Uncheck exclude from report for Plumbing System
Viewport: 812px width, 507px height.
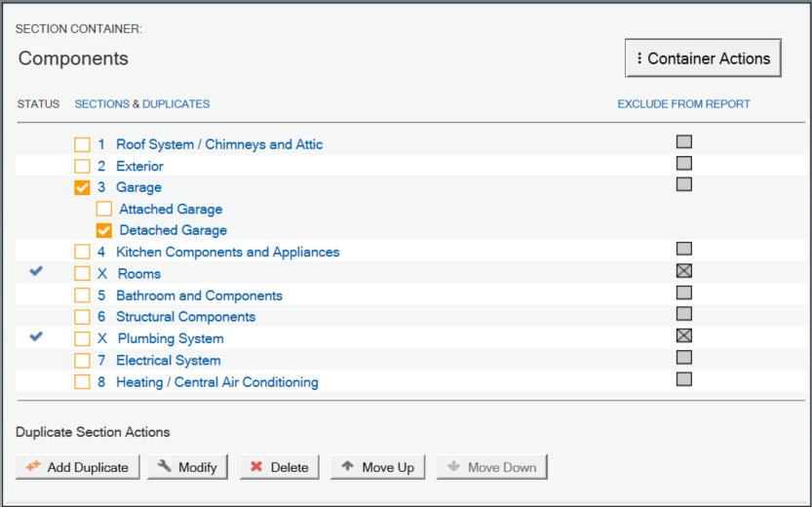(684, 335)
